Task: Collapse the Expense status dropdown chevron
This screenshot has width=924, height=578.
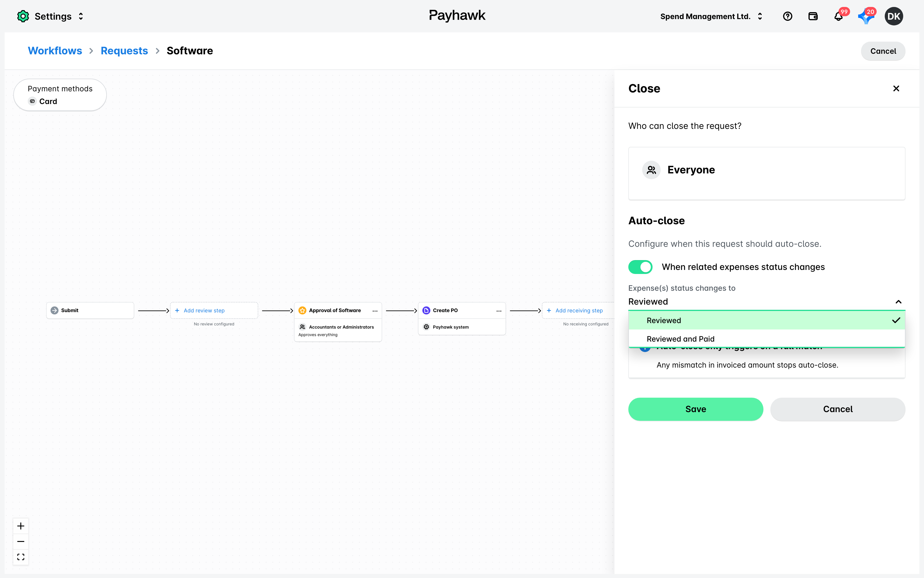Action: point(898,302)
